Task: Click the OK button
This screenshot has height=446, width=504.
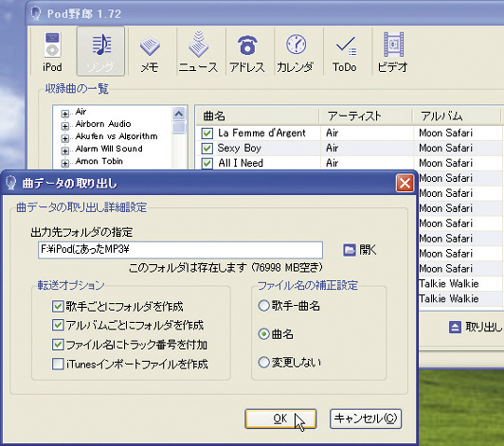Action: pos(280,419)
